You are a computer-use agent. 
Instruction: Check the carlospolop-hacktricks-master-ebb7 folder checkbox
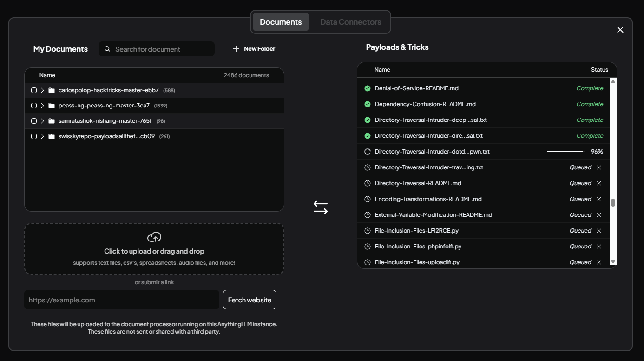point(34,90)
